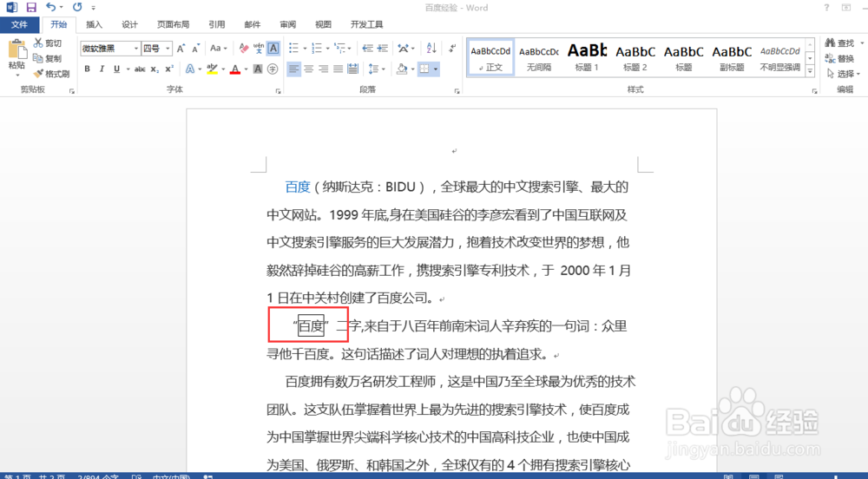Click the Shading paint bucket button
This screenshot has width=868, height=479.
[402, 69]
